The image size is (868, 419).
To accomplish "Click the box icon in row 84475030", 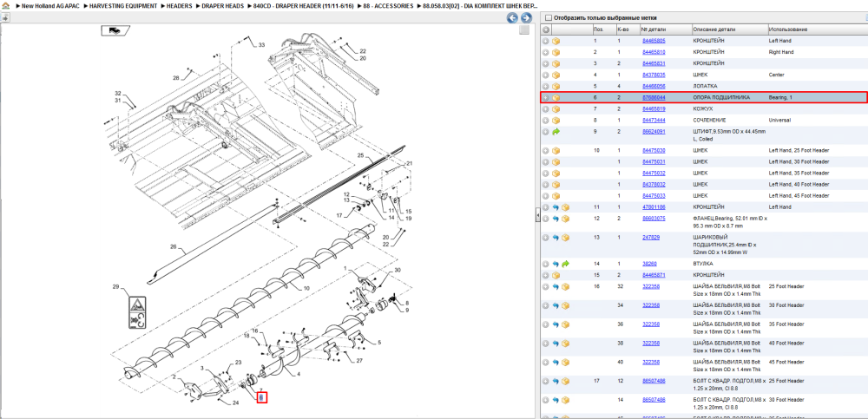I will tap(556, 151).
